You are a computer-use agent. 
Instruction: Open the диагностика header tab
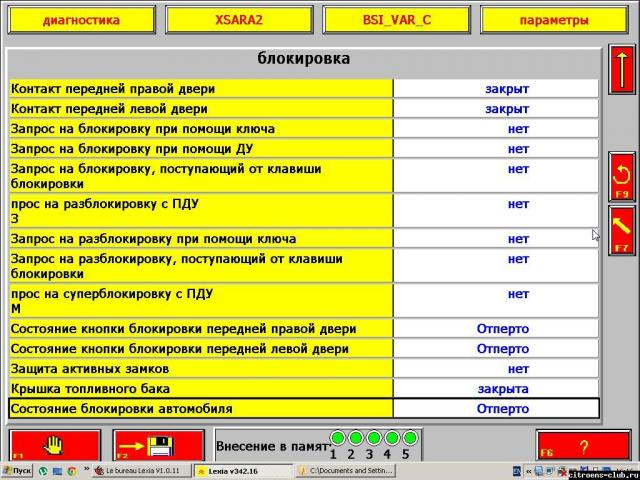(x=82, y=20)
